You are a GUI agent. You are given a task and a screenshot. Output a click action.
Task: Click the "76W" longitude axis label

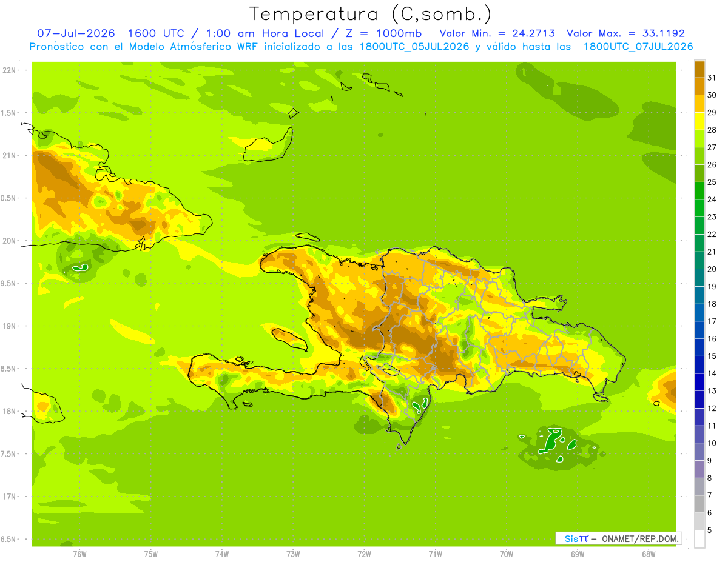pos(79,554)
